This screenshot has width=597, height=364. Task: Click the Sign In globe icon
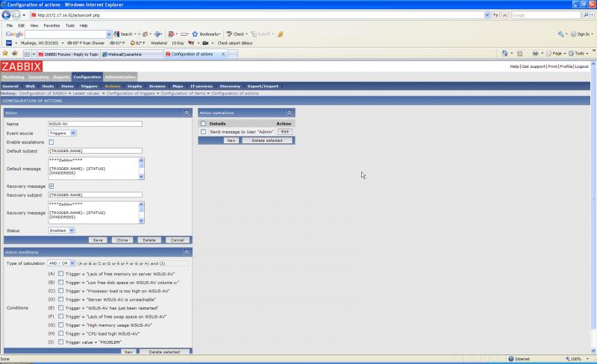(x=573, y=34)
